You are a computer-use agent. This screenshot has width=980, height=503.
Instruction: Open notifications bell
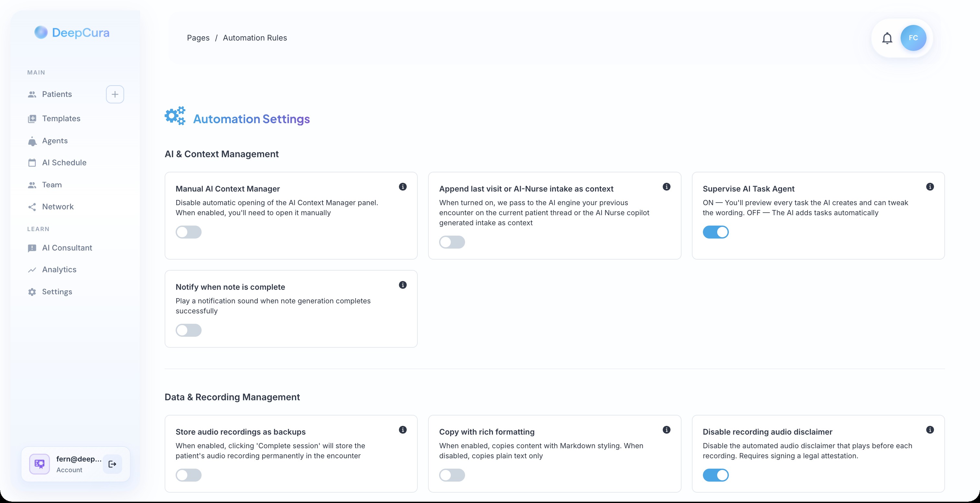(x=887, y=38)
